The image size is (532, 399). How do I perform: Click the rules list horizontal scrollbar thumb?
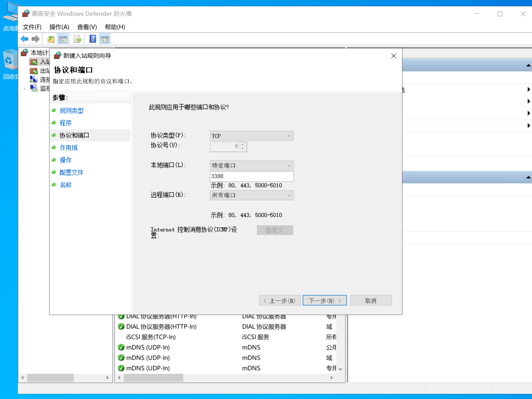click(x=153, y=378)
